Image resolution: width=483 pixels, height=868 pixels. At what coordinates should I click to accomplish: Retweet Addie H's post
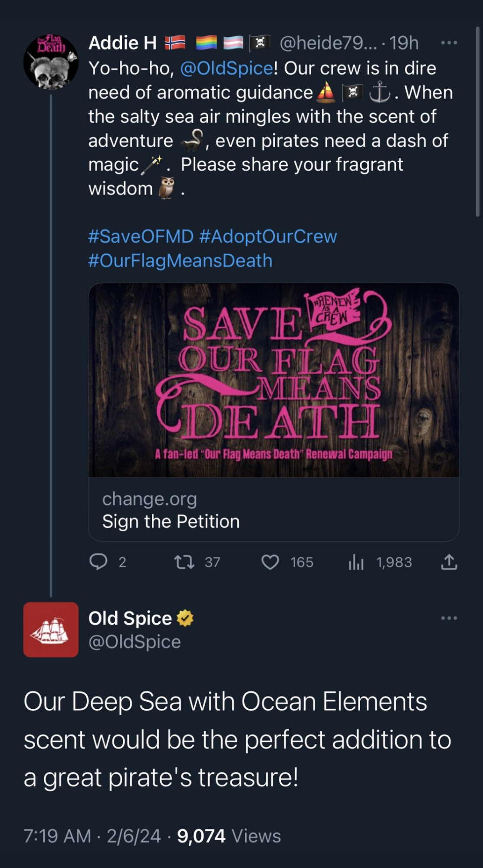(x=184, y=562)
